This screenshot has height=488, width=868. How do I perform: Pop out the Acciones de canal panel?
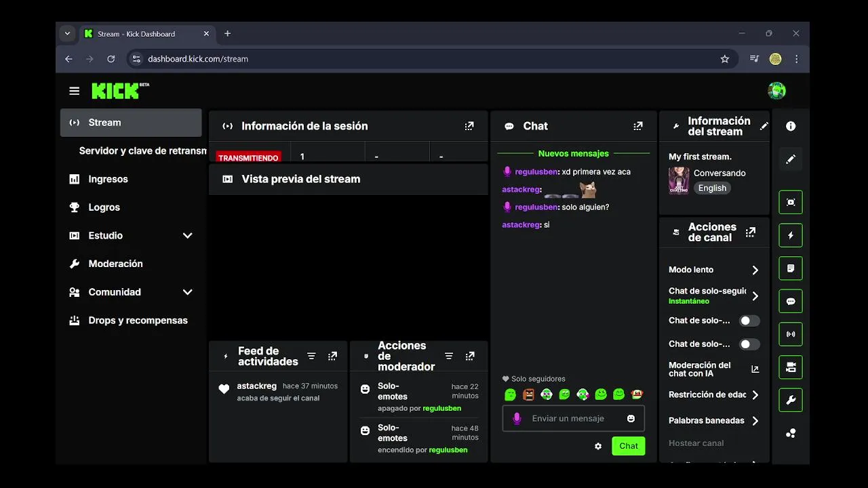(x=751, y=232)
